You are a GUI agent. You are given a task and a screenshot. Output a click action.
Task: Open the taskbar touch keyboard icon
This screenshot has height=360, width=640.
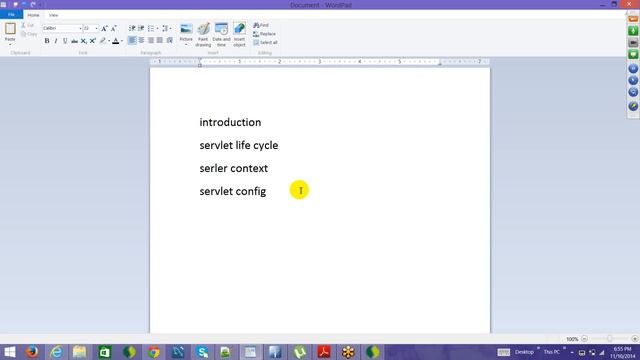pyautogui.click(x=503, y=352)
